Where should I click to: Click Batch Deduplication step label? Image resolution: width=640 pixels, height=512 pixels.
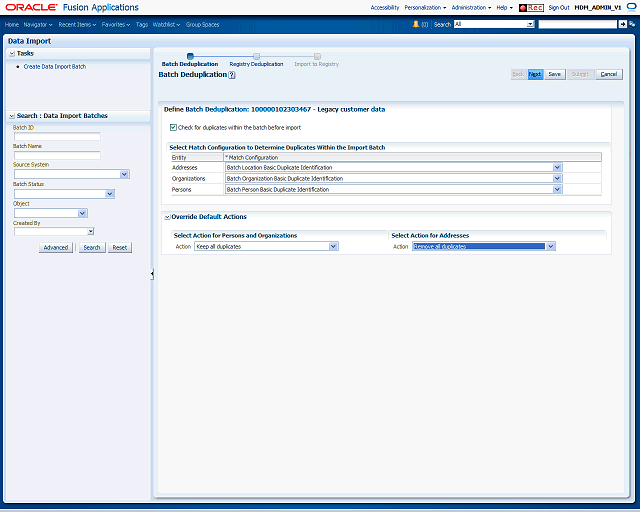[190, 64]
